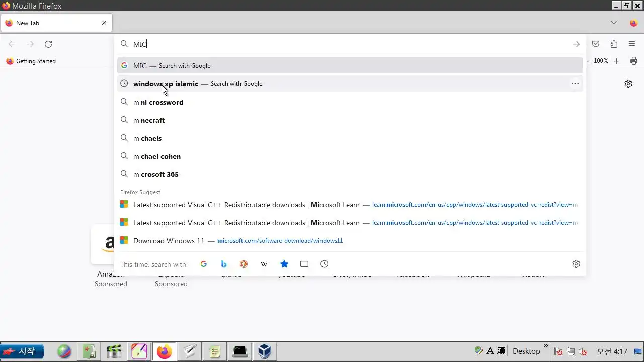The height and width of the screenshot is (362, 644).
Task: Open the notepad taskbar icon
Action: click(215, 351)
